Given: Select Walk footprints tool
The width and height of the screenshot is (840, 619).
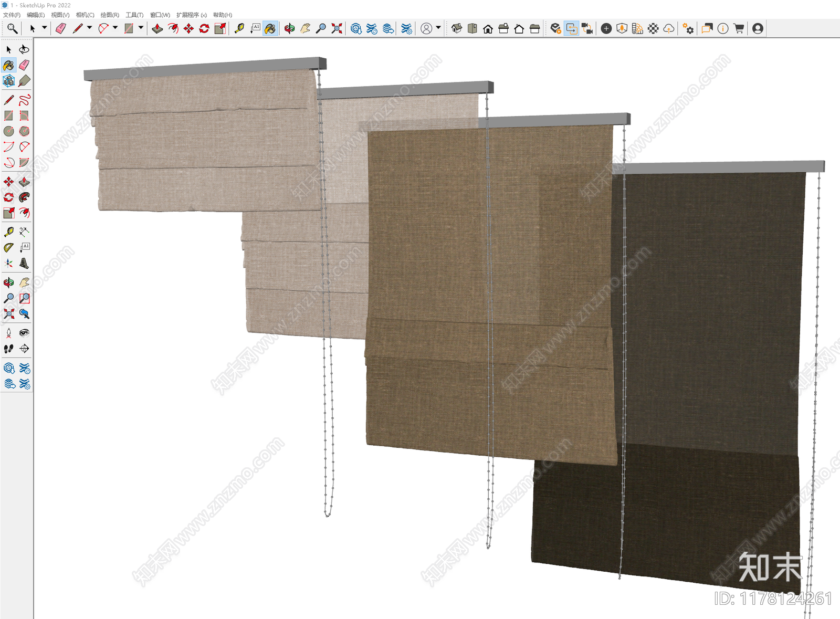Looking at the screenshot, I should coord(9,349).
